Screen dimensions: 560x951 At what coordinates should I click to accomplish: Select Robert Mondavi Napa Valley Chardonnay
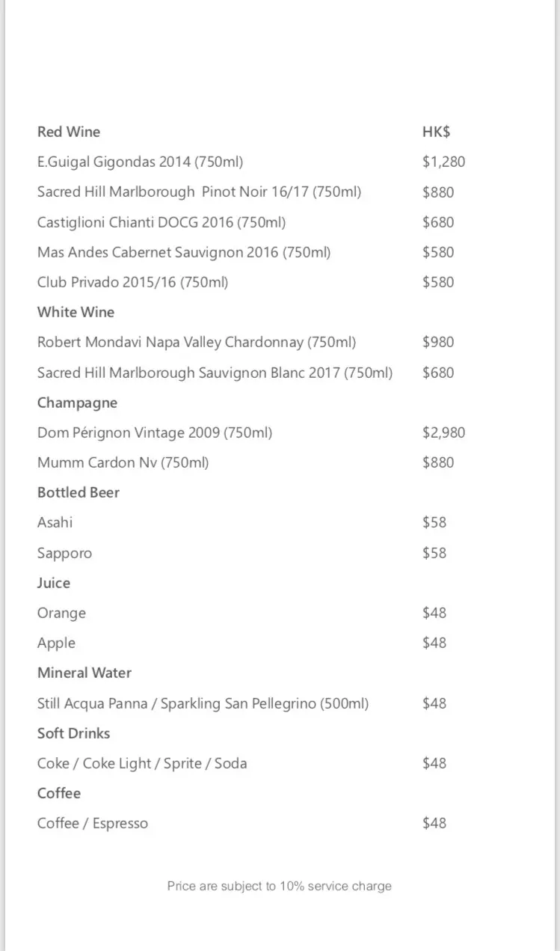pos(197,342)
